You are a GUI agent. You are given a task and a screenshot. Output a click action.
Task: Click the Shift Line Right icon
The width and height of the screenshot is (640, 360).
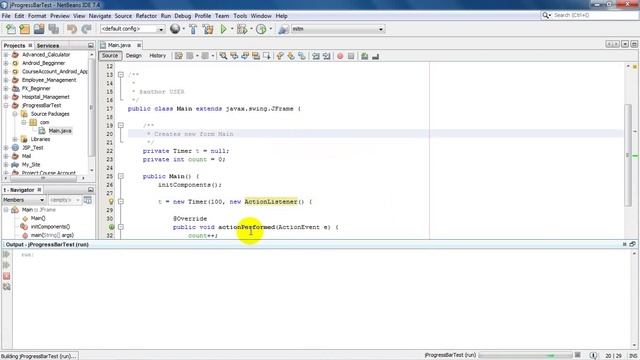(327, 56)
